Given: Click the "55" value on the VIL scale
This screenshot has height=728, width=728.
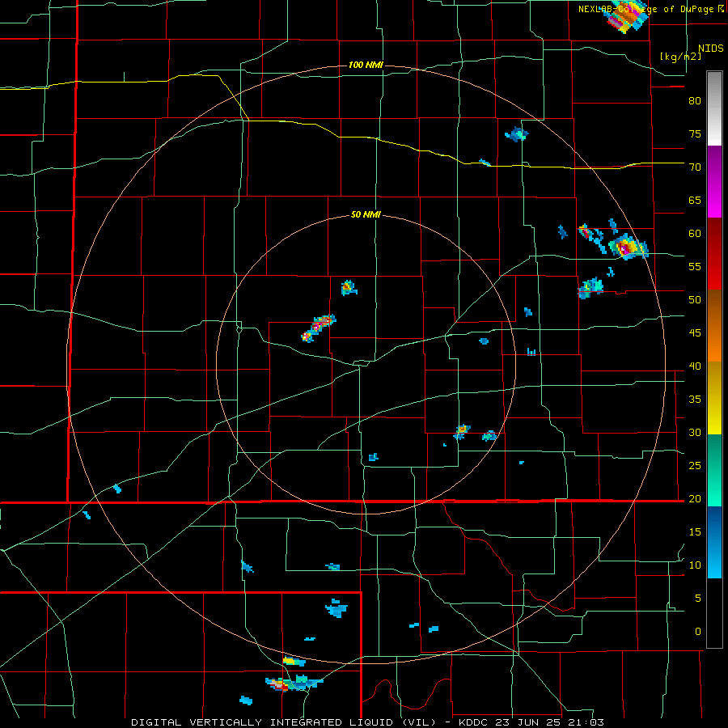Looking at the screenshot, I should pos(695,266).
